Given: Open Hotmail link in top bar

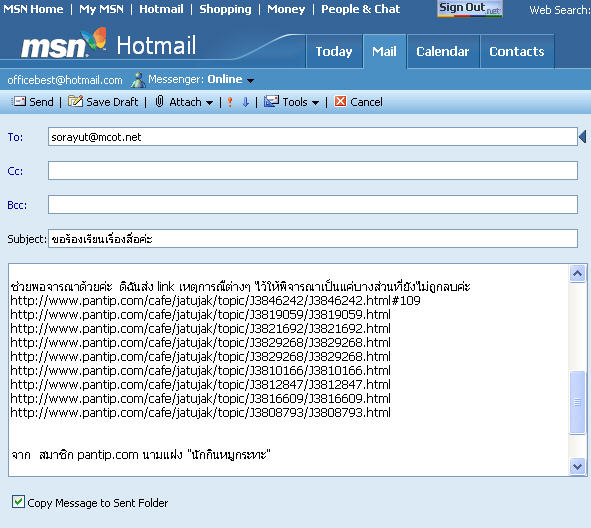Looking at the screenshot, I should 161,9.
